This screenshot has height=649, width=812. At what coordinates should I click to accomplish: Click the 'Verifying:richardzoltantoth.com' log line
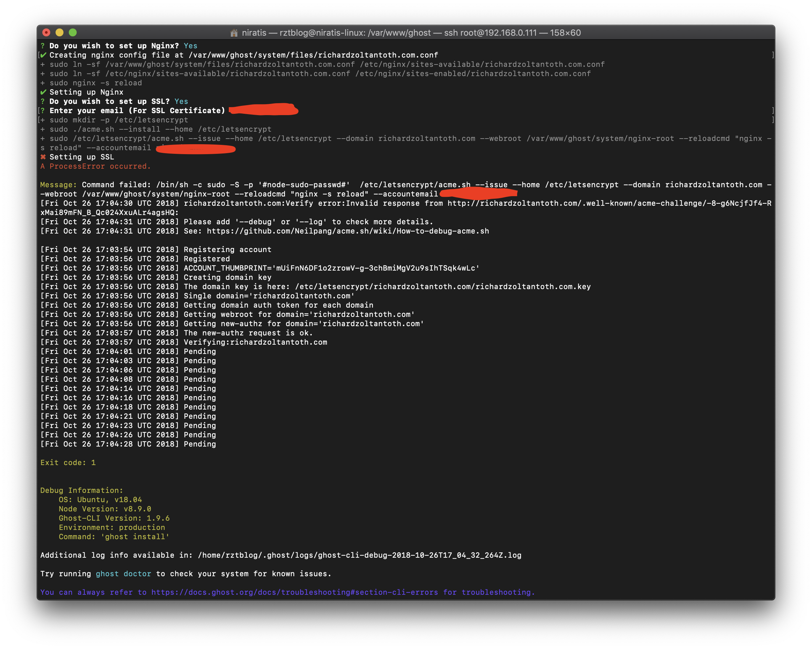(x=184, y=342)
